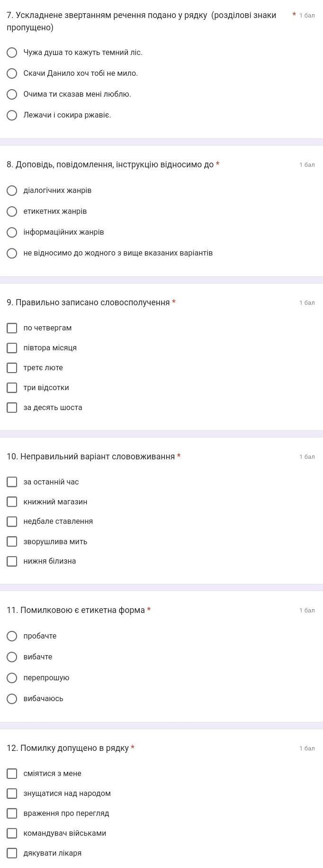
Task: Check 'дякувати лікаря' box
Action: [12, 853]
